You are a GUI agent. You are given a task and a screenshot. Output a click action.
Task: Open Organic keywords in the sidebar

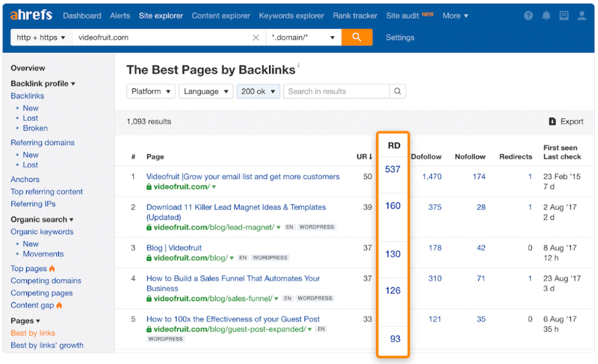pyautogui.click(x=42, y=231)
